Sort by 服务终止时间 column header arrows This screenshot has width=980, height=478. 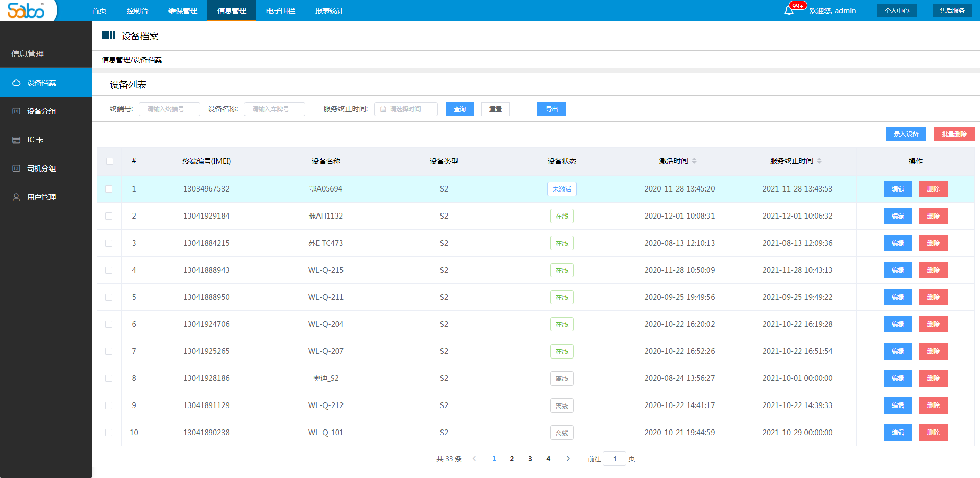pyautogui.click(x=819, y=161)
